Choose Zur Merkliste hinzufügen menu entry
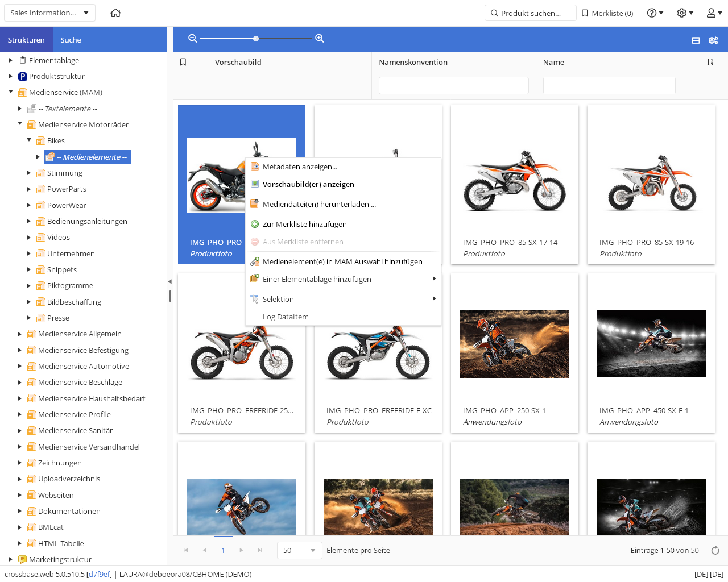 pyautogui.click(x=343, y=224)
